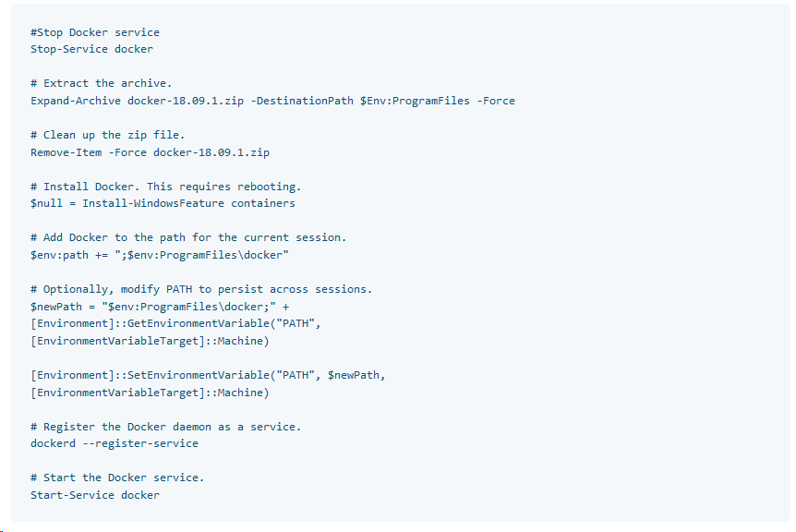Click the '# Register the Docker daemon' comment
The height and width of the screenshot is (532, 796).
click(166, 427)
